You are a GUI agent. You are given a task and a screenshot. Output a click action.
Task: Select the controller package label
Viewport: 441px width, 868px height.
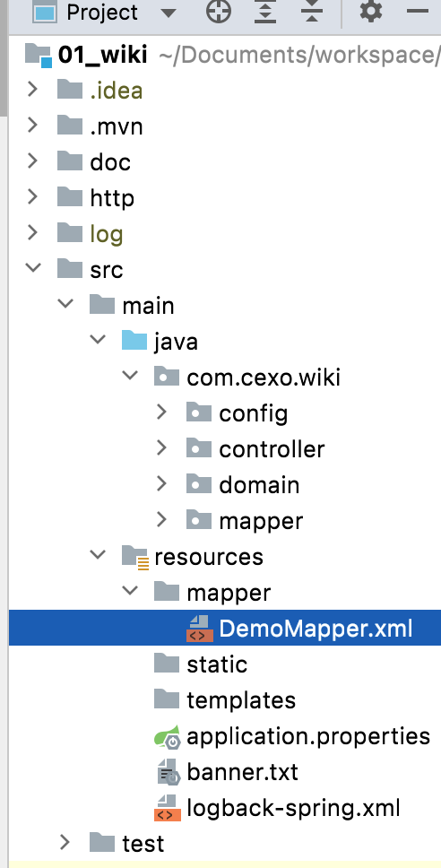(272, 449)
